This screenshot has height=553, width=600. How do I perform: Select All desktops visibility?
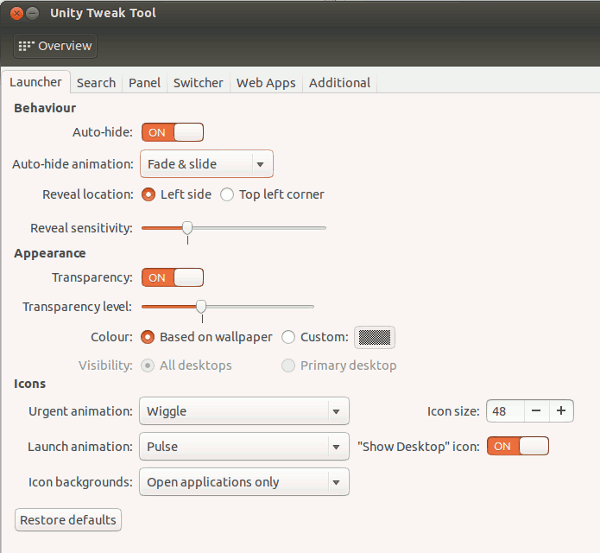186,365
